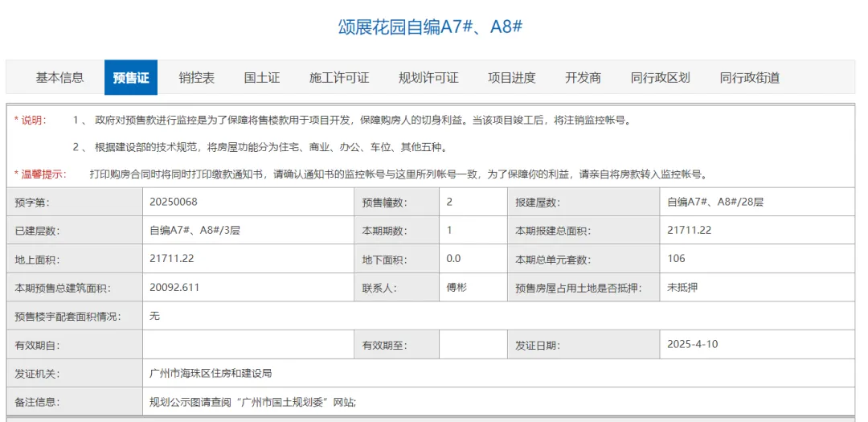Click the 预售幢数 label
Viewport: 868px width, 422px height.
tap(385, 203)
